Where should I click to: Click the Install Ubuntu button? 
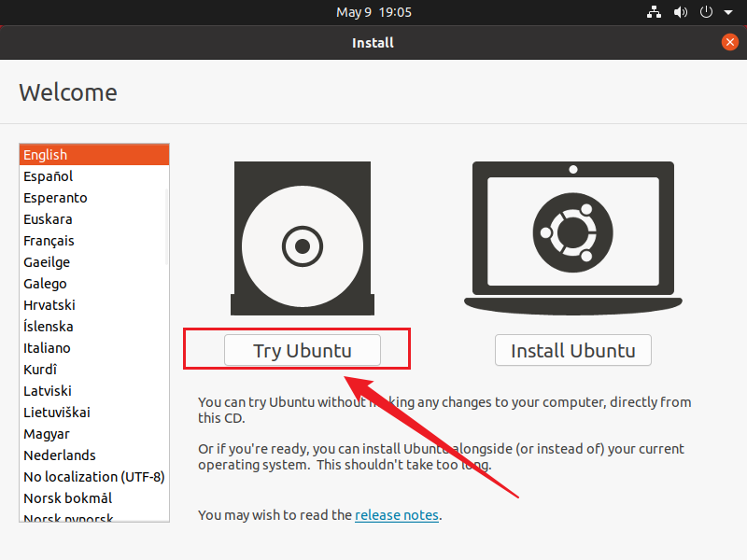coord(573,350)
